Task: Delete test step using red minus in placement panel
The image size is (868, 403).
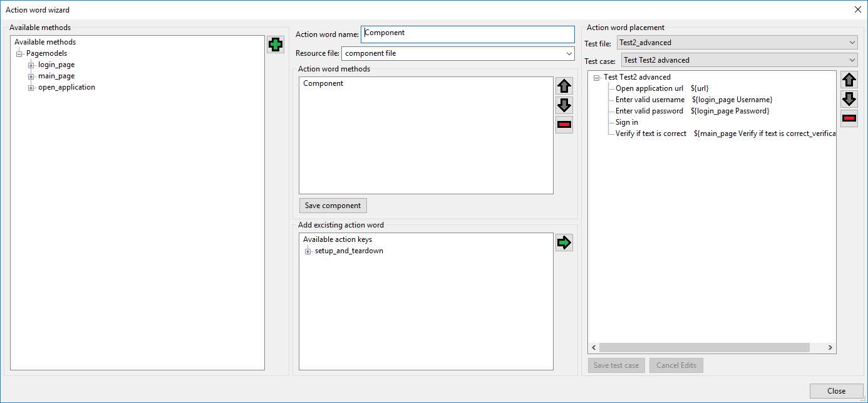Action: tap(849, 118)
